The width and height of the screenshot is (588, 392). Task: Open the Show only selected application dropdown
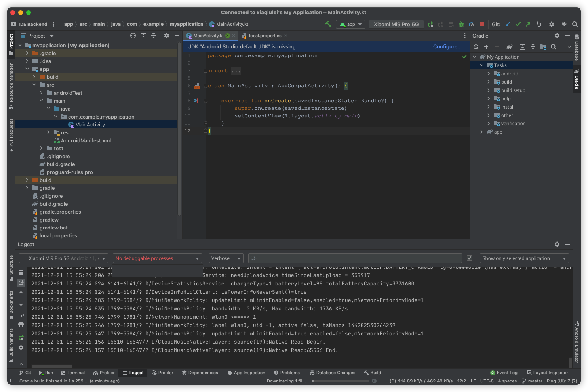(x=524, y=258)
